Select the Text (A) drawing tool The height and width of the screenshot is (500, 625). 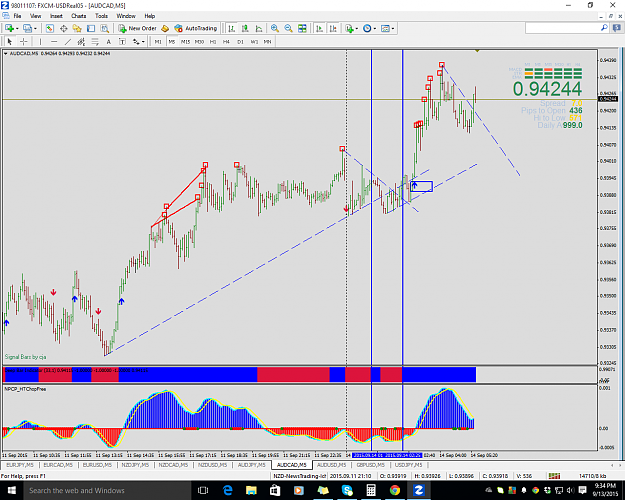[x=108, y=41]
